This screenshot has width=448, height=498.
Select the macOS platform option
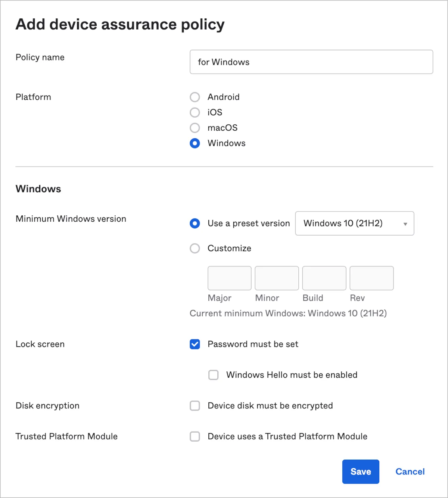[x=195, y=128]
